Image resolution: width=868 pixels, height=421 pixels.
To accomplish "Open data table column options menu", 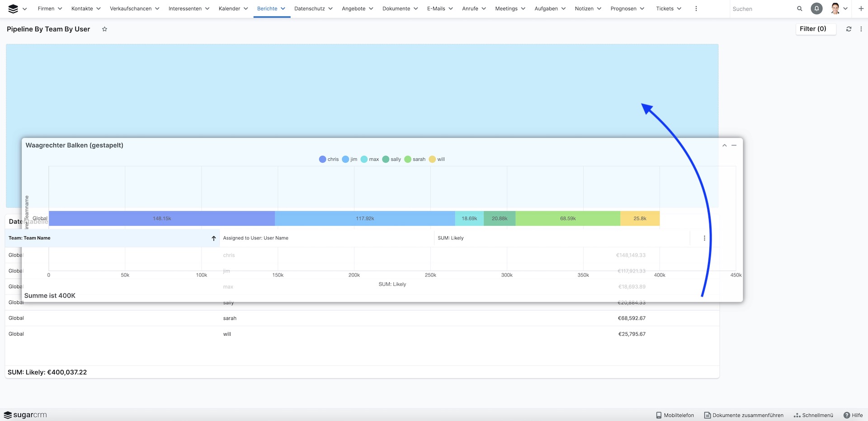I will tap(704, 238).
